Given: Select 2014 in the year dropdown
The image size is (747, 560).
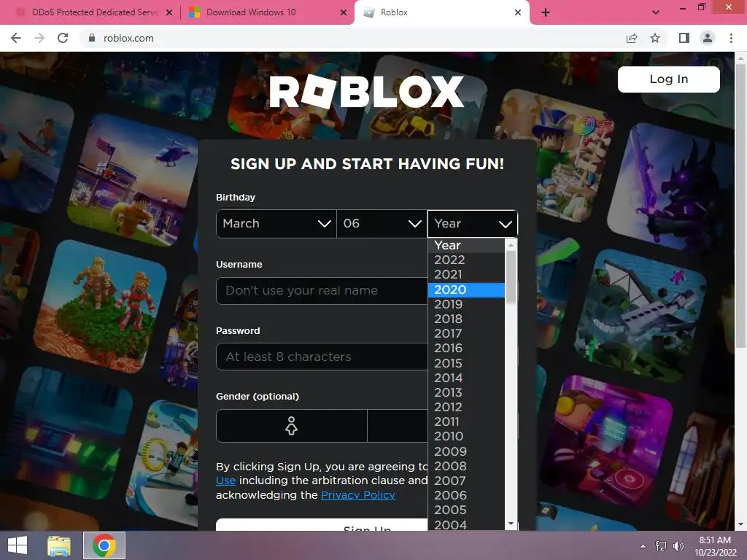Looking at the screenshot, I should pos(466,378).
